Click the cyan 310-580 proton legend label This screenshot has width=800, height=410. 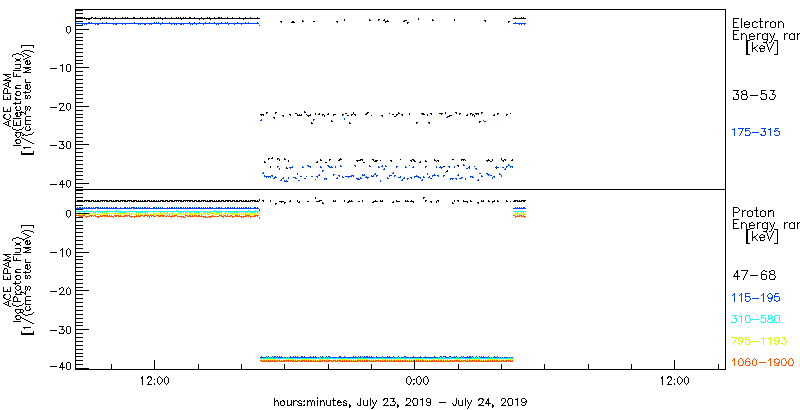pos(756,320)
